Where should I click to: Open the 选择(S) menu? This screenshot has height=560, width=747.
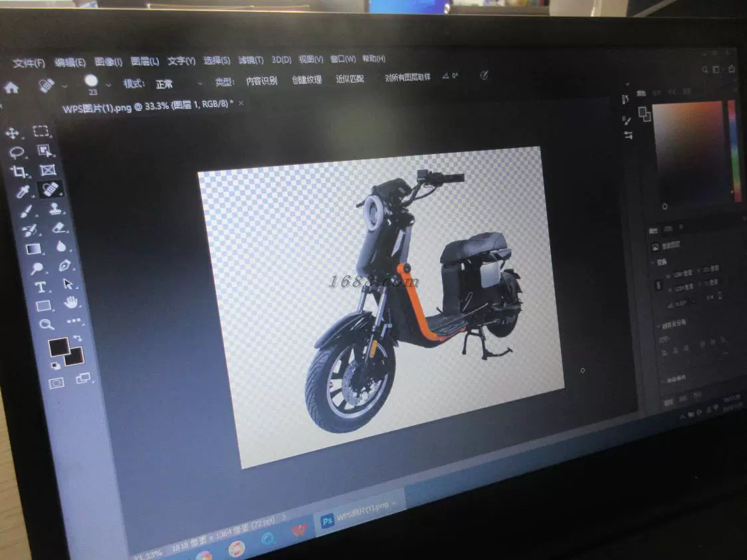217,60
